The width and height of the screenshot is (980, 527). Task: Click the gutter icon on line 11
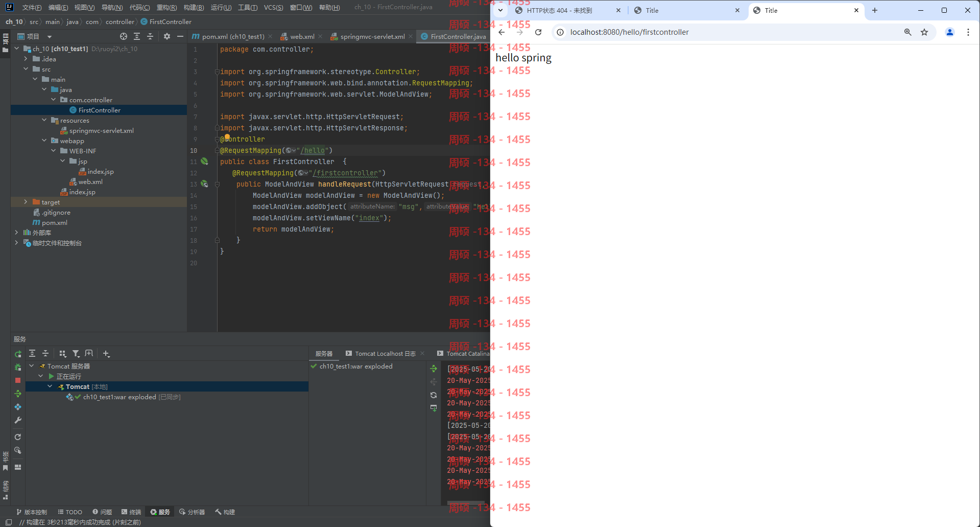tap(204, 162)
